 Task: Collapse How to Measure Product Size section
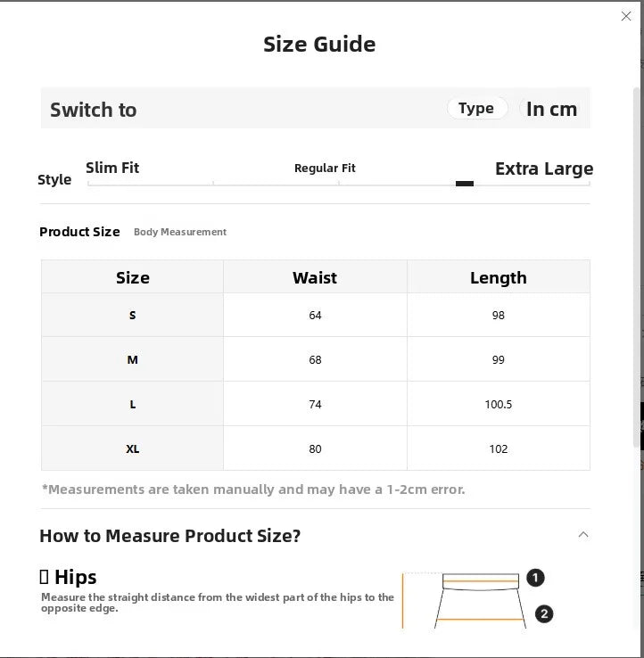click(583, 535)
